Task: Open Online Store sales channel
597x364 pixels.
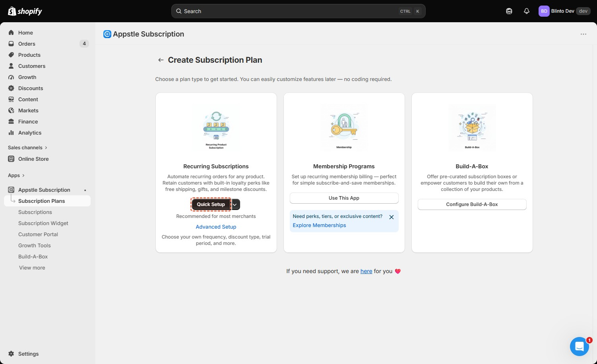Action: tap(47, 159)
